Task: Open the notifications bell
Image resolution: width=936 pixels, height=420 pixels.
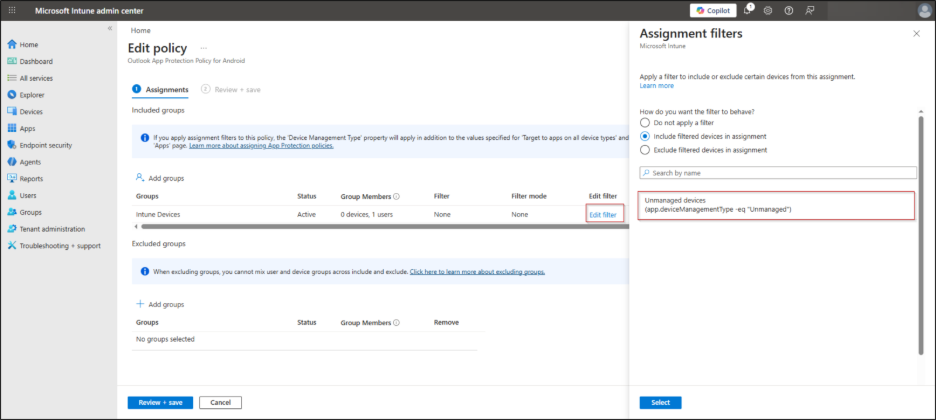Action: click(x=747, y=10)
